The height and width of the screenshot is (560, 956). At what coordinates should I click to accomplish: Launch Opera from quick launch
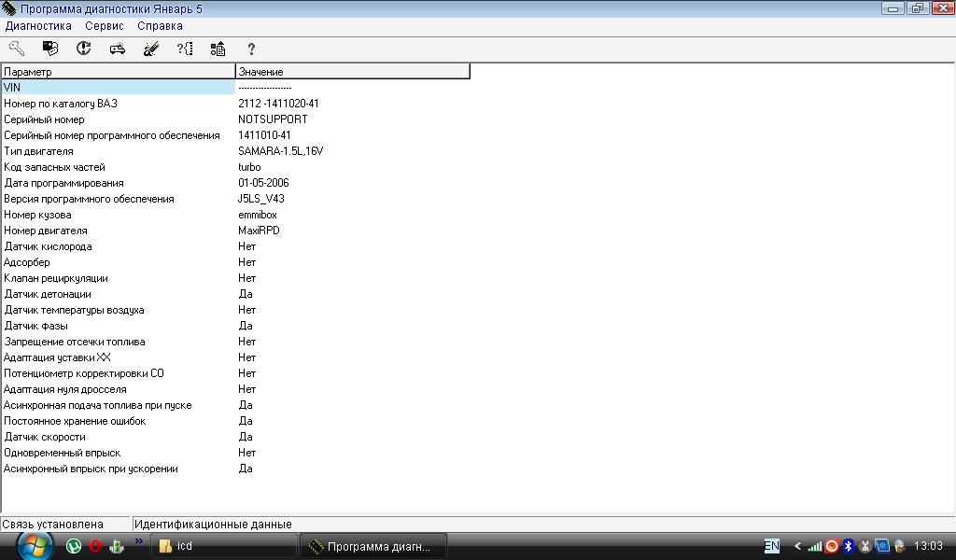click(x=95, y=545)
